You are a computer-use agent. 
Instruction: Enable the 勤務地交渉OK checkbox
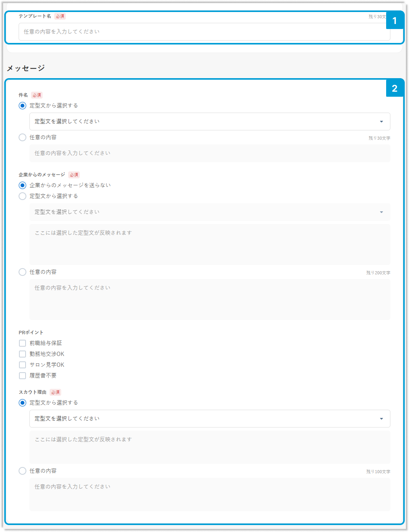pyautogui.click(x=22, y=354)
